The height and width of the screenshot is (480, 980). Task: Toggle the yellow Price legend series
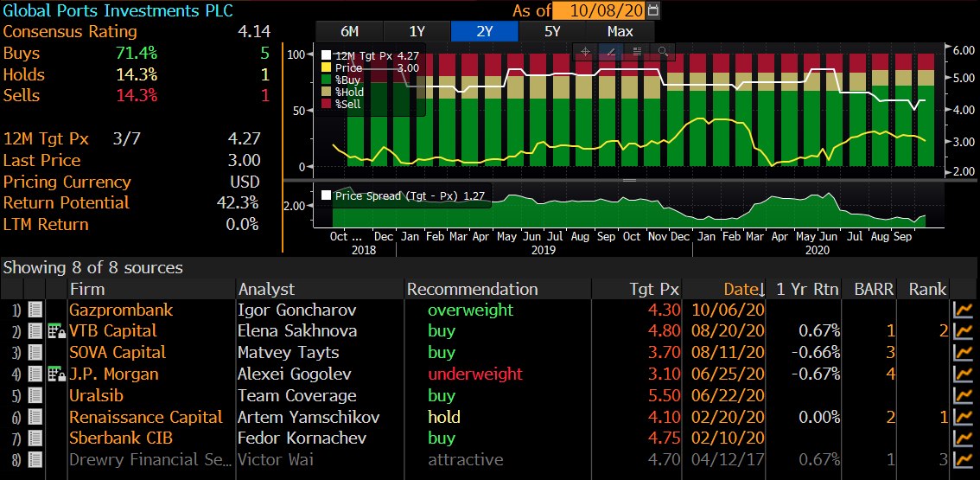(370, 67)
